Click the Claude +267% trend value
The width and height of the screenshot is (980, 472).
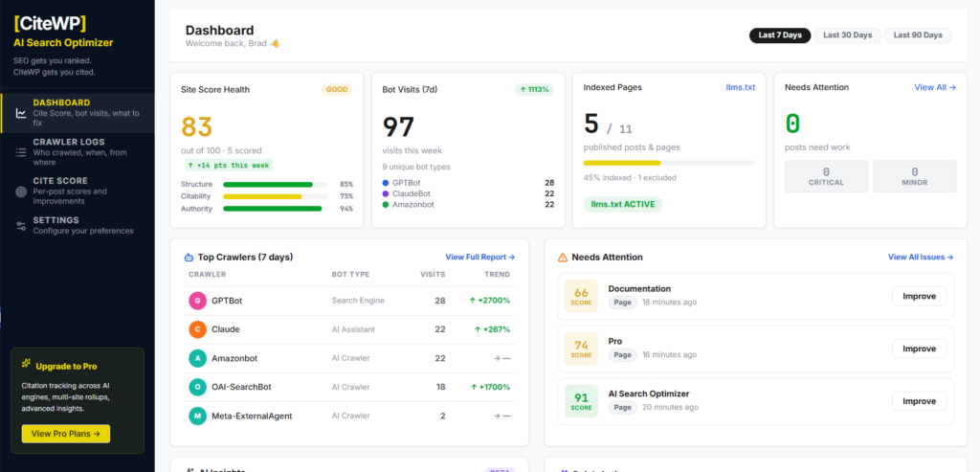coord(493,329)
